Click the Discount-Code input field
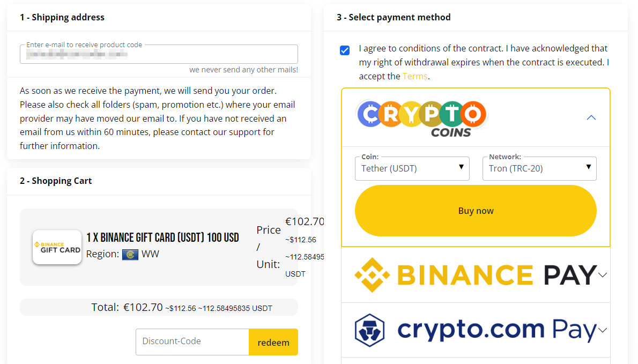Image resolution: width=638 pixels, height=364 pixels. coord(192,342)
